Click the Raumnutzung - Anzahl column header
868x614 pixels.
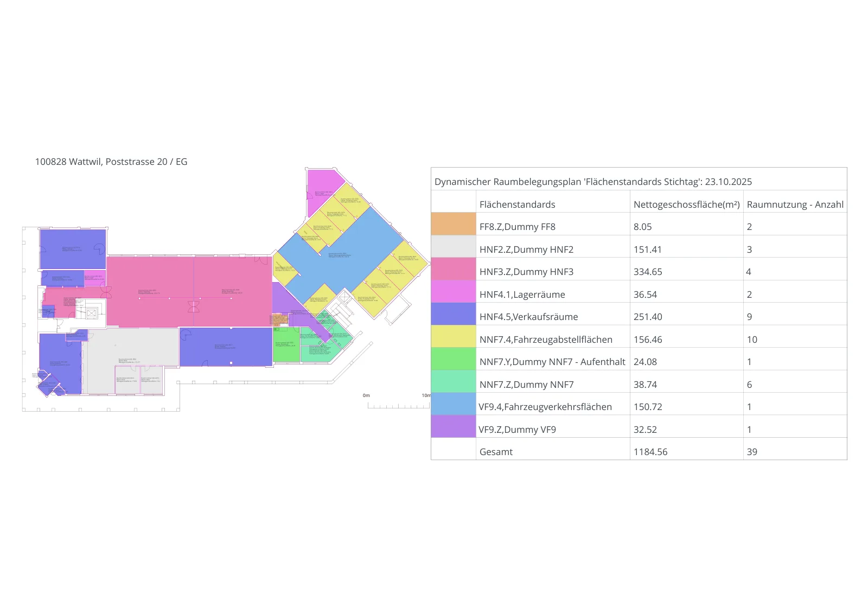[x=795, y=204]
